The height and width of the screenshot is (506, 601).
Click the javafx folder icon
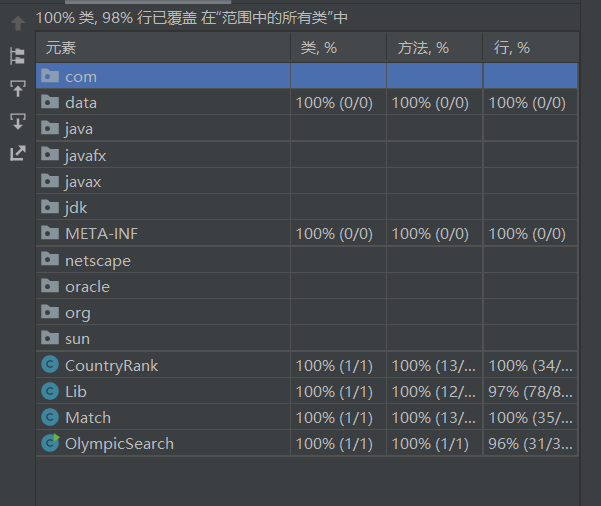[50, 154]
